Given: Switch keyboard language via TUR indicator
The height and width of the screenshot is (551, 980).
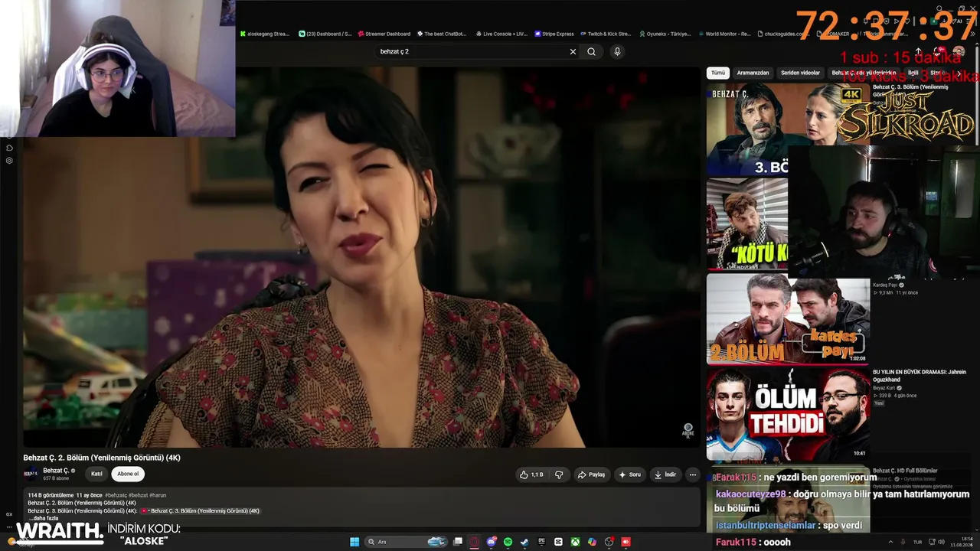Looking at the screenshot, I should click(x=917, y=542).
